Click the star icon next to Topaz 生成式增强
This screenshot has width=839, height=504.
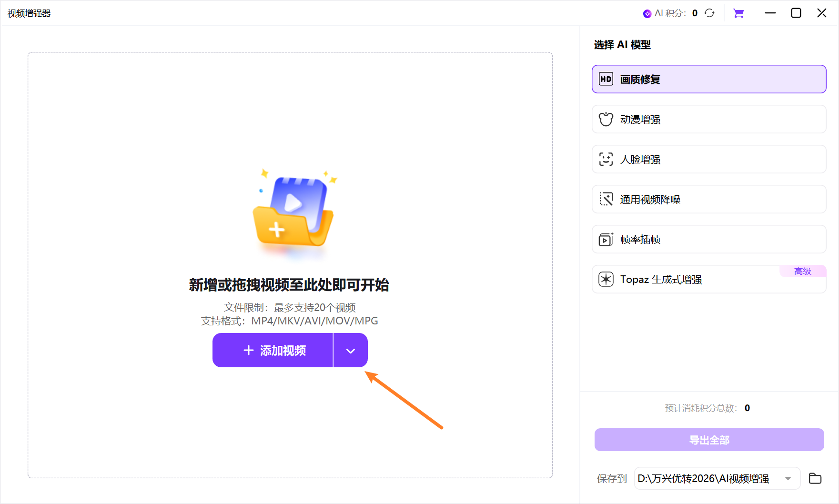[606, 279]
